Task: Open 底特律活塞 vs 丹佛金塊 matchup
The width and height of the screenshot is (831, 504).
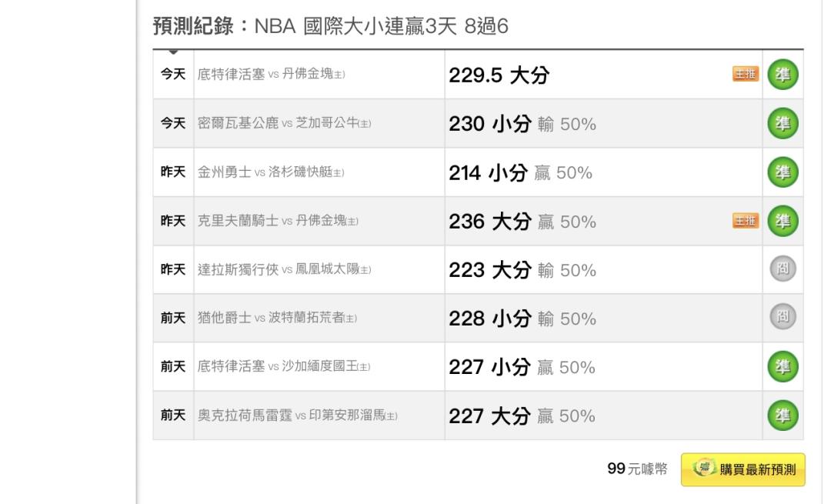Action: point(271,74)
